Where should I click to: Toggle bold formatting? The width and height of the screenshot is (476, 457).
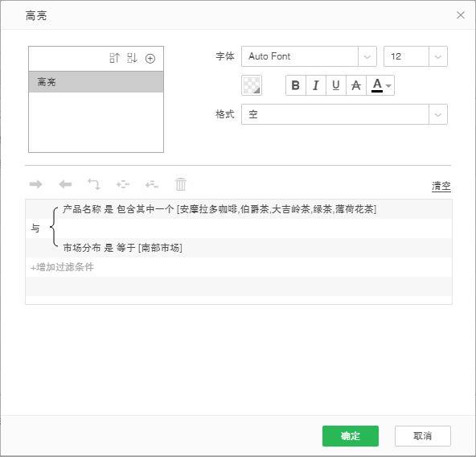tap(296, 85)
